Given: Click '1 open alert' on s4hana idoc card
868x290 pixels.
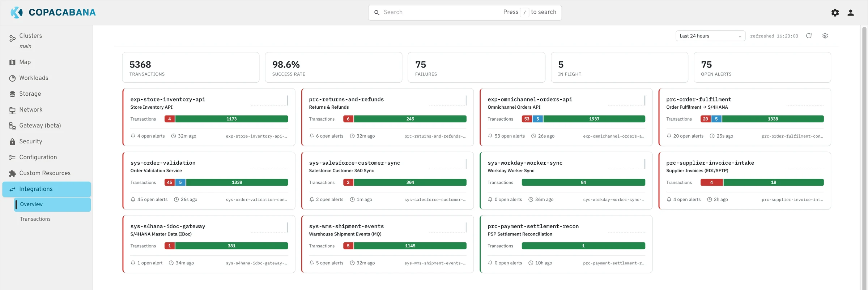Looking at the screenshot, I should click(x=150, y=263).
